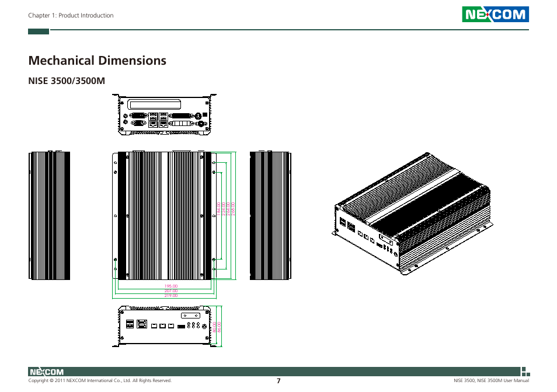
Task: Click the rear panel I/O view drawing
Action: 164,114
